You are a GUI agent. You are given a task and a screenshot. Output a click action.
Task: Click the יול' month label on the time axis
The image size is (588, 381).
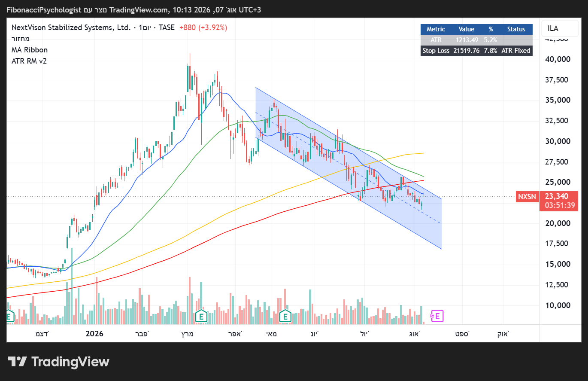coord(364,334)
